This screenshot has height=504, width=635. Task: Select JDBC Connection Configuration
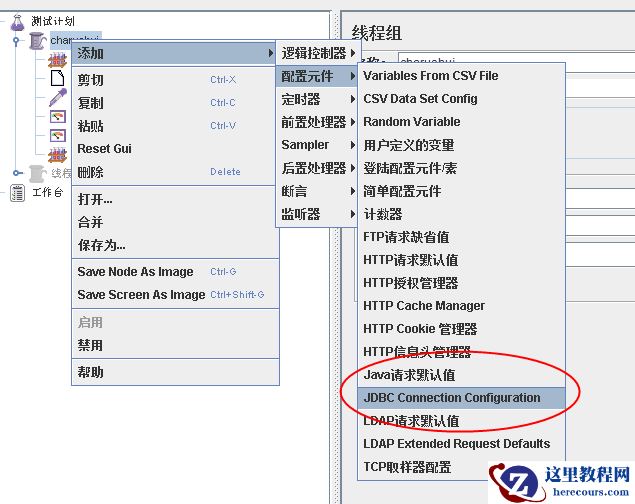461,398
